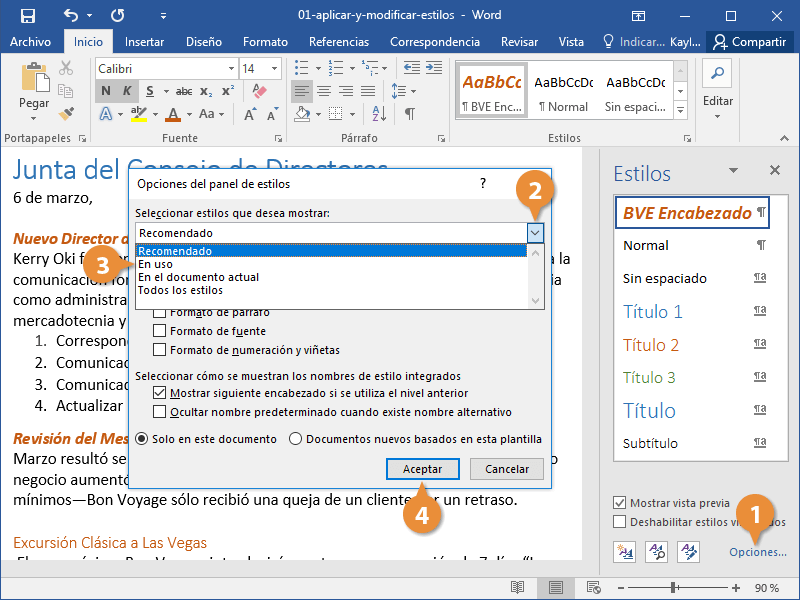Screen dimensions: 800x600
Task: Copy selection using the copy icon
Action: pyautogui.click(x=66, y=91)
